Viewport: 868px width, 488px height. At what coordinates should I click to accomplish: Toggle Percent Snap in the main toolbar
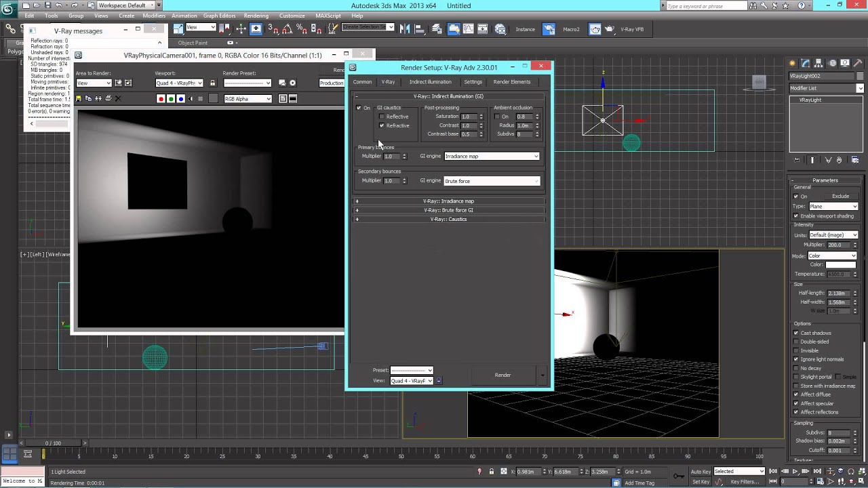[x=302, y=29]
